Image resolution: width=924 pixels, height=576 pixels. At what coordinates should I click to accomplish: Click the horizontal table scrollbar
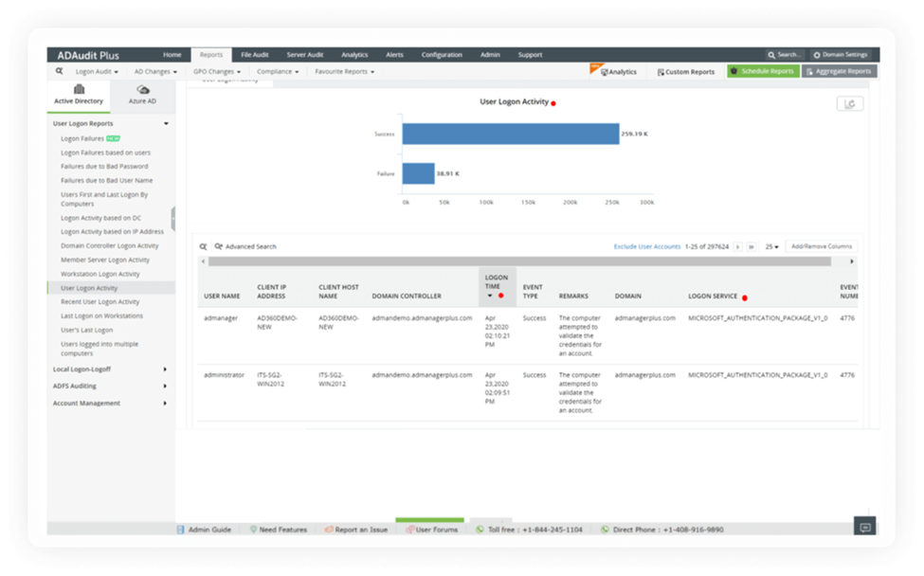[x=519, y=261]
